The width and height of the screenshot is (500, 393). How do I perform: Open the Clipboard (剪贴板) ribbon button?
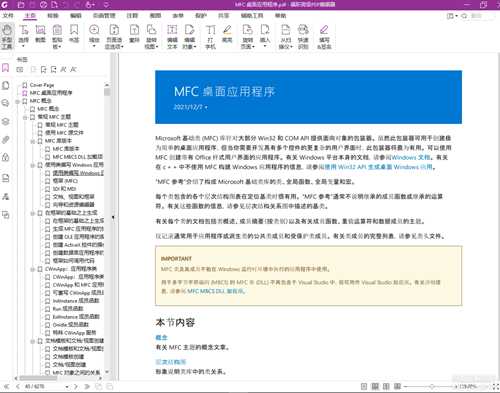[57, 36]
